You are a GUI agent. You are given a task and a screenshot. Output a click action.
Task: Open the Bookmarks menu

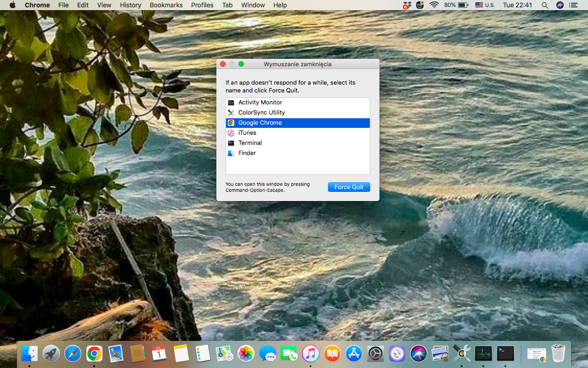coord(166,5)
